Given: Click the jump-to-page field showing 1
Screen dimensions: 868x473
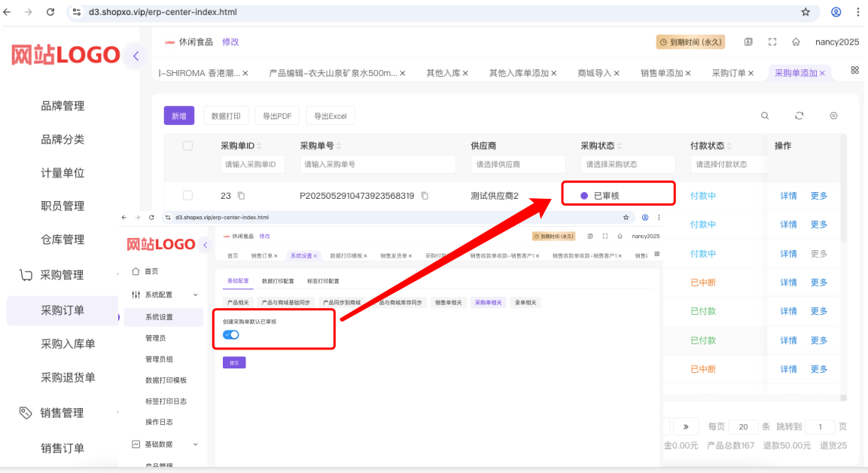Looking at the screenshot, I should [x=820, y=426].
